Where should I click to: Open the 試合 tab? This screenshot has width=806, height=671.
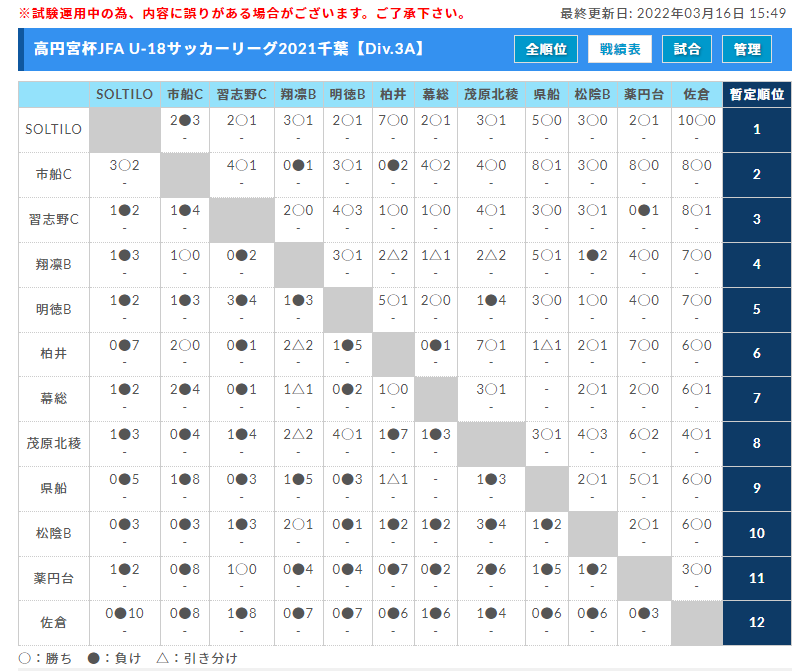[687, 49]
